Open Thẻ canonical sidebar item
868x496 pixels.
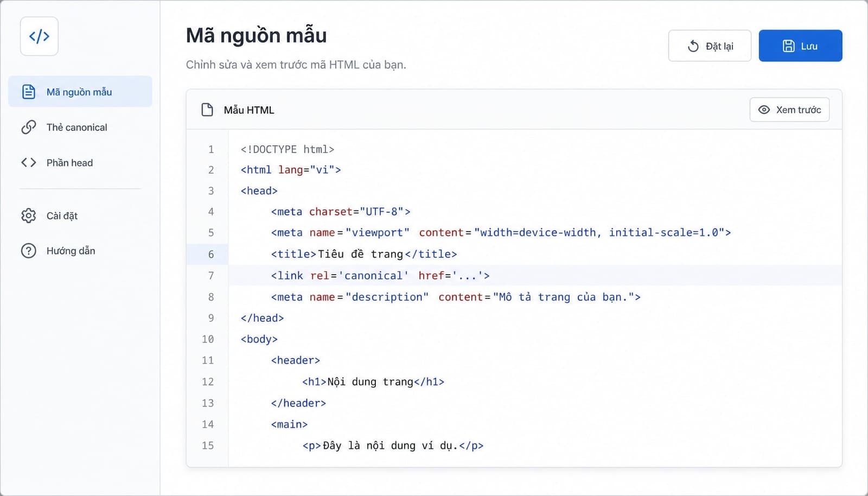coord(80,127)
